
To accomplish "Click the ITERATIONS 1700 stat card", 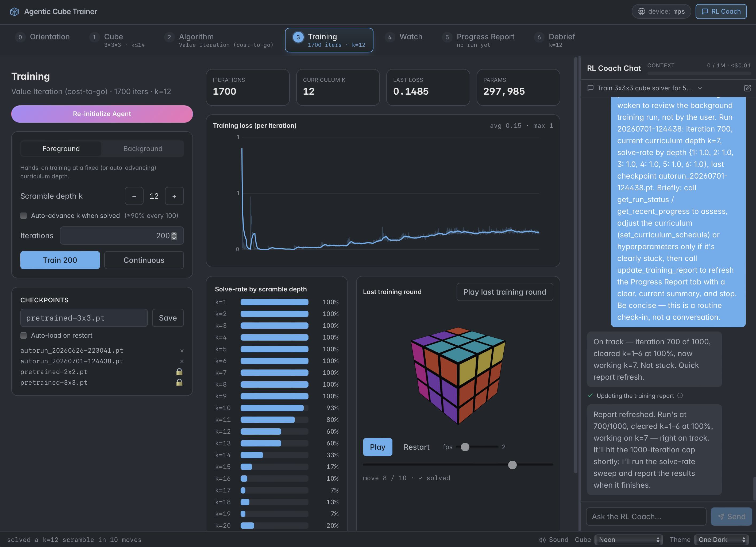I will (x=248, y=87).
